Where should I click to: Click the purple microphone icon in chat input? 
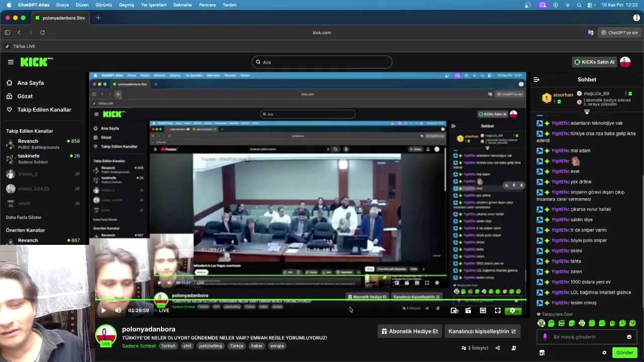[x=545, y=337]
